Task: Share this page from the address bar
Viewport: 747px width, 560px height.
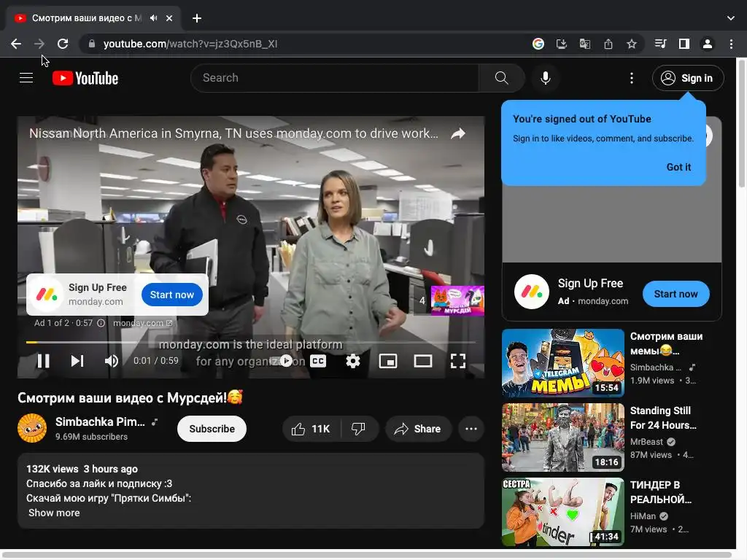Action: click(608, 44)
